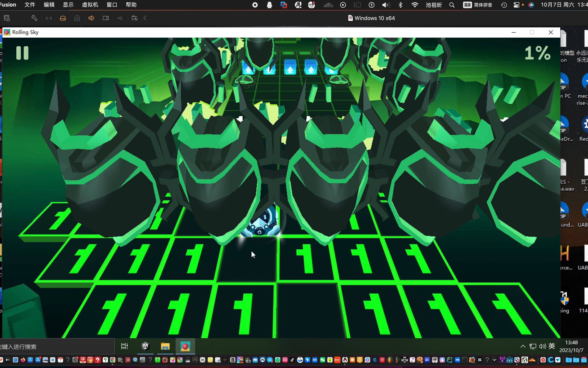This screenshot has width=588, height=368.
Task: Open Apple TV in the macOS Dock
Action: [x=8, y=360]
